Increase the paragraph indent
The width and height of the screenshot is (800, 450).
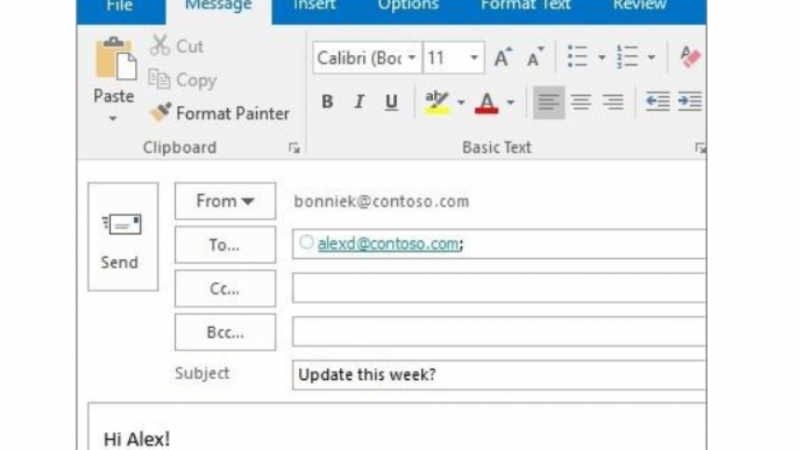coord(689,101)
